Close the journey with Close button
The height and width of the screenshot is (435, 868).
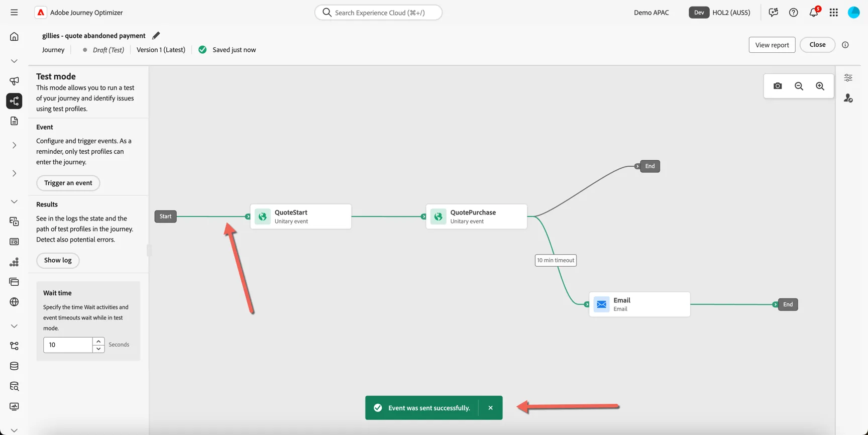coord(817,45)
